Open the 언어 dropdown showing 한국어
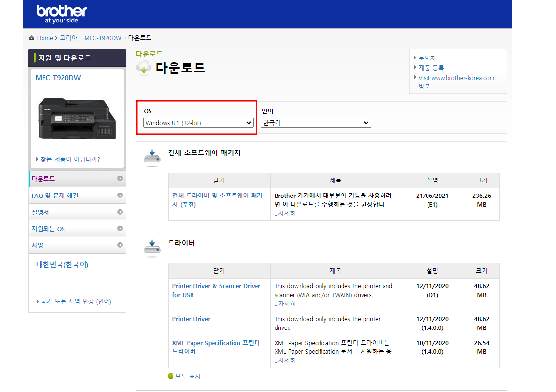The height and width of the screenshot is (392, 556). [316, 123]
